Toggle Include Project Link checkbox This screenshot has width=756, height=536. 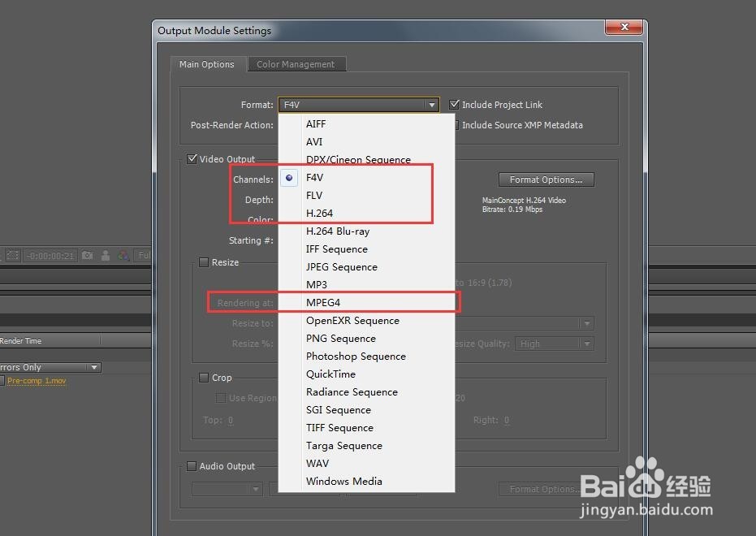454,104
